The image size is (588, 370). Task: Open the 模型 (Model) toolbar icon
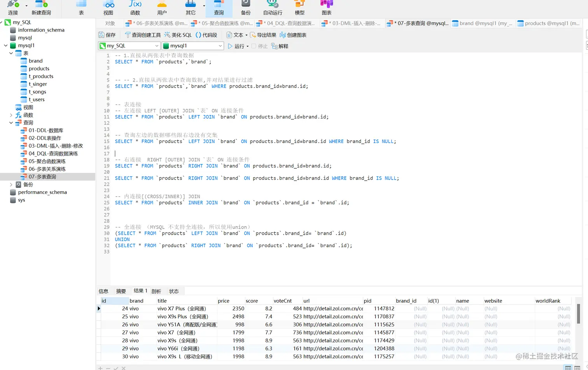(x=299, y=8)
